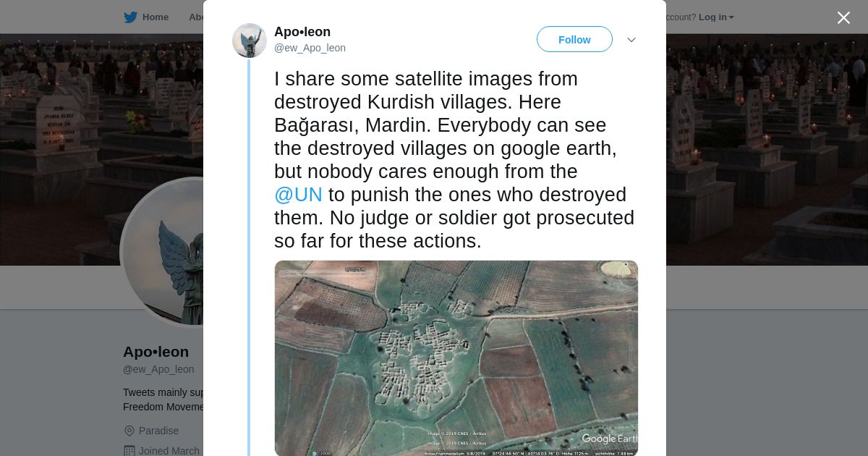Open the satellite image of Bağarası village
The width and height of the screenshot is (868, 456).
456,358
